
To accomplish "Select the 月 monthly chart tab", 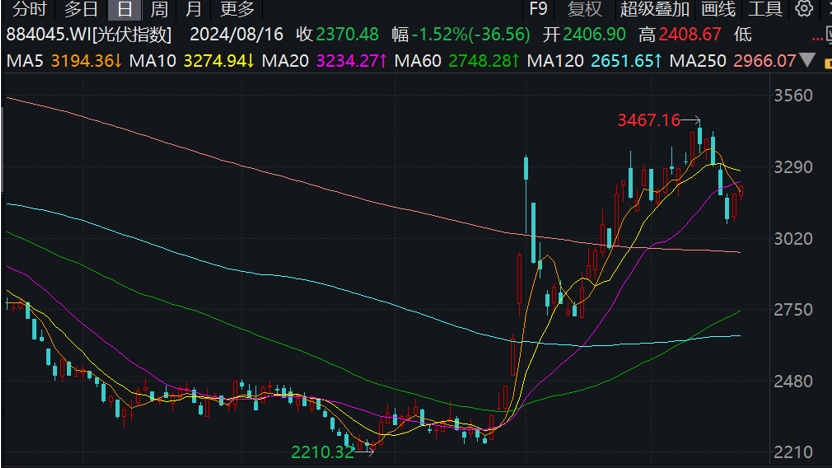I will [x=194, y=8].
